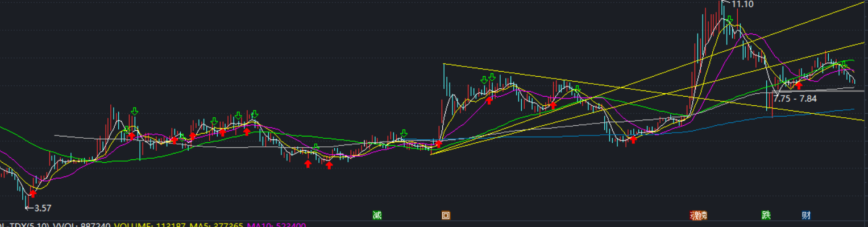Select the 3.57 low price label
The image size is (868, 227).
(43, 208)
